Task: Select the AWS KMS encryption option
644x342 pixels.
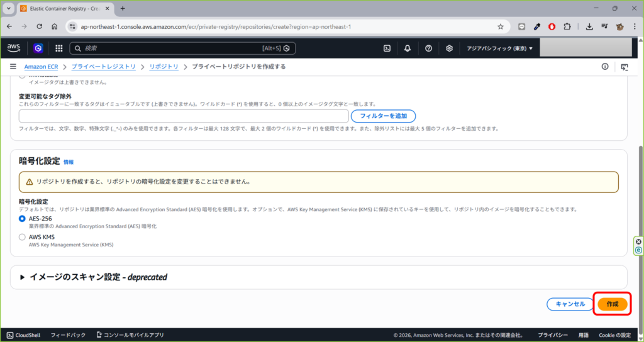Action: pos(23,237)
